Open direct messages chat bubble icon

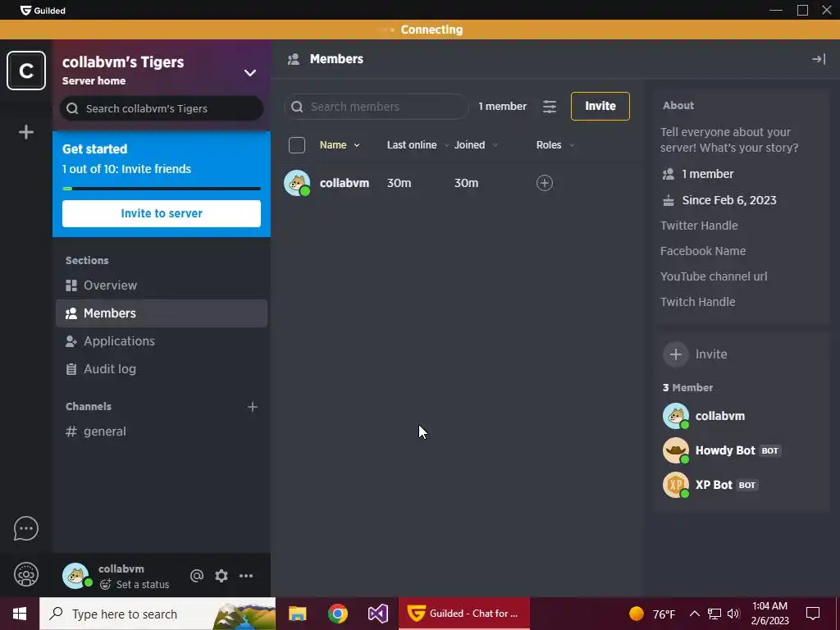(x=26, y=529)
